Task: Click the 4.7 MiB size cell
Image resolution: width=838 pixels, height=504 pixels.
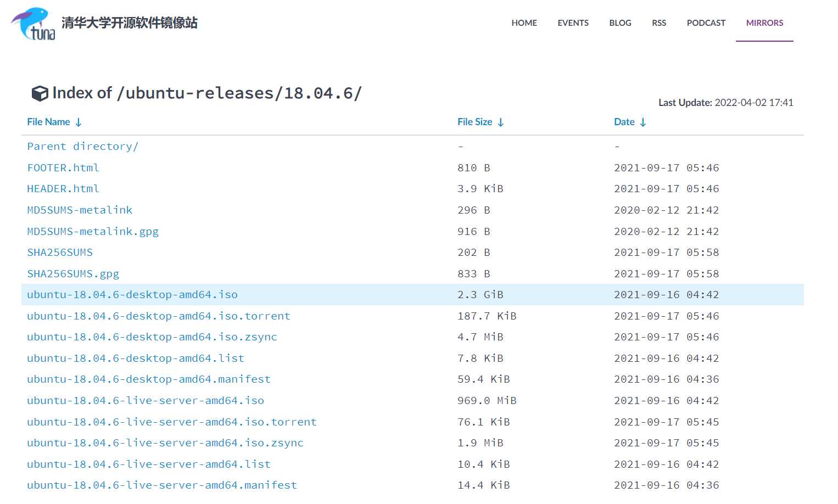Action: pos(481,337)
